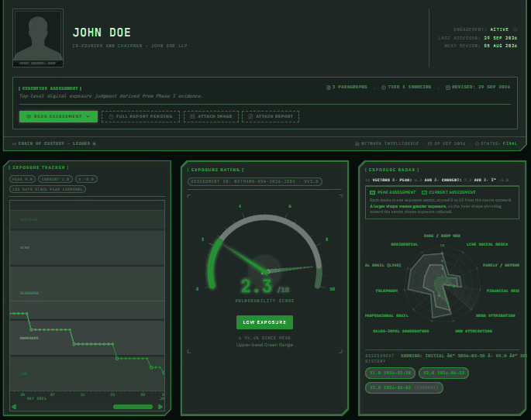Viewport: 531px width, 420px height.
Task: Select the V3.0 current assessment history chip
Action: 404,387
